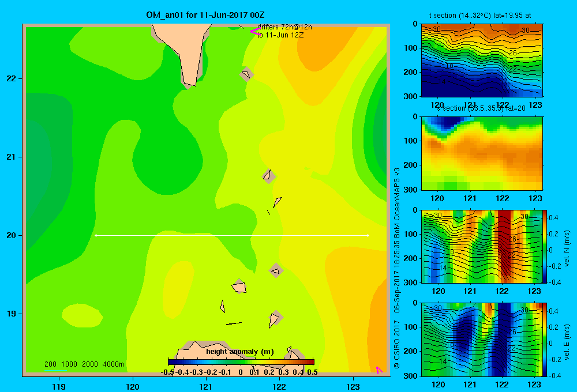The image size is (577, 392).
Task: Click longitude 121 under the salinity section
Action: (x=470, y=198)
